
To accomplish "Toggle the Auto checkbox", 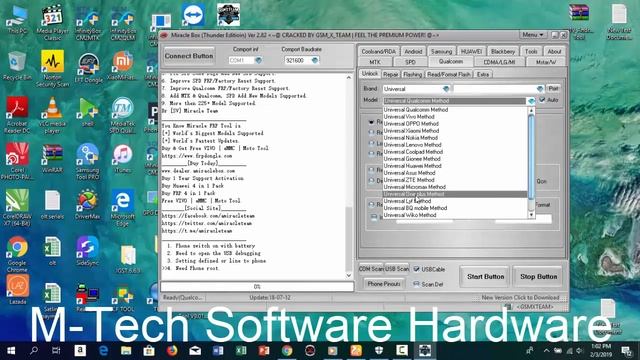I will tap(542, 100).
